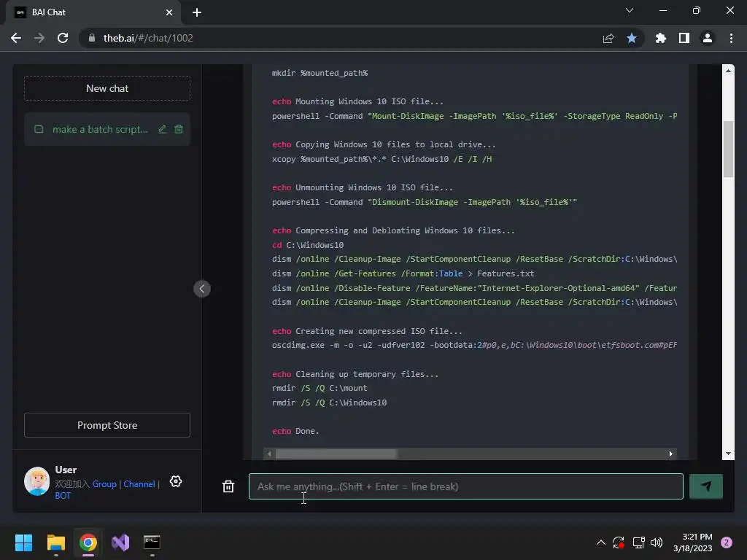
Task: Click the user avatar image
Action: click(x=36, y=481)
